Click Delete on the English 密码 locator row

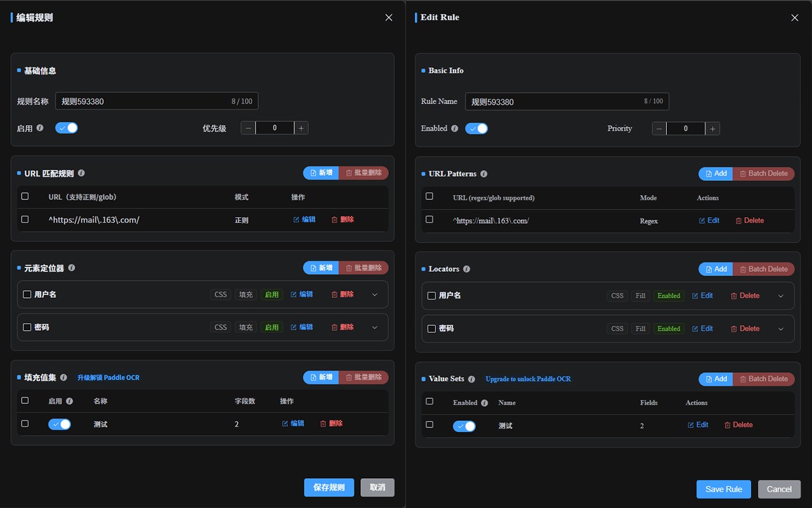coord(745,329)
